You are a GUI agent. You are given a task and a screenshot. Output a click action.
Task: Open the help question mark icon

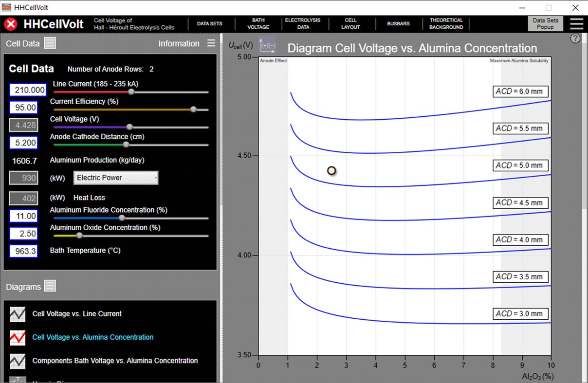(x=575, y=38)
